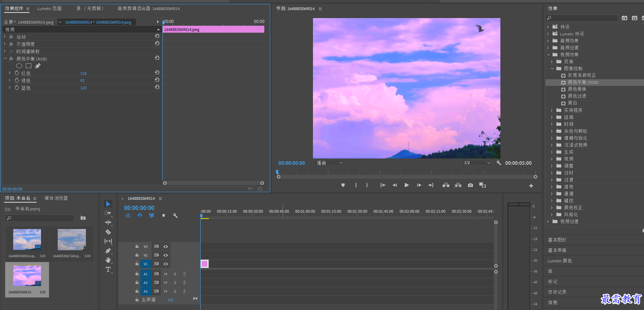Open Effect Controls panel menu
Image resolution: width=644 pixels, height=310 pixels.
[28, 9]
